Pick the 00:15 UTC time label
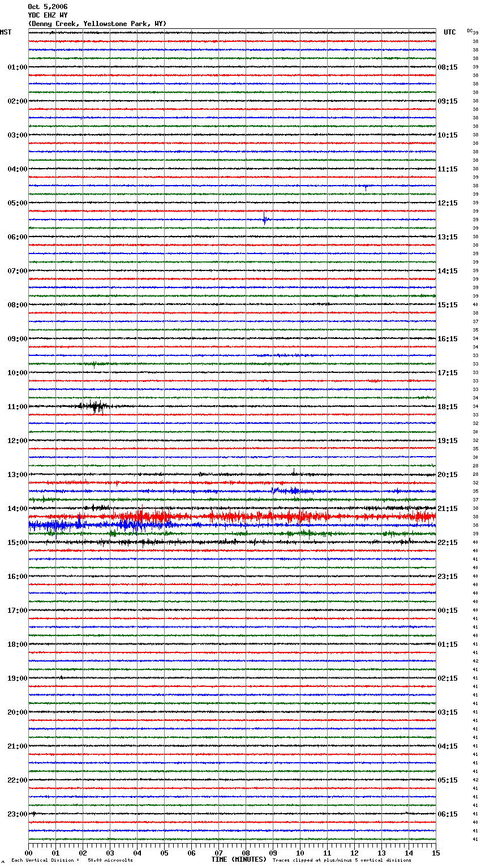This screenshot has height=868, width=481. pyautogui.click(x=448, y=611)
